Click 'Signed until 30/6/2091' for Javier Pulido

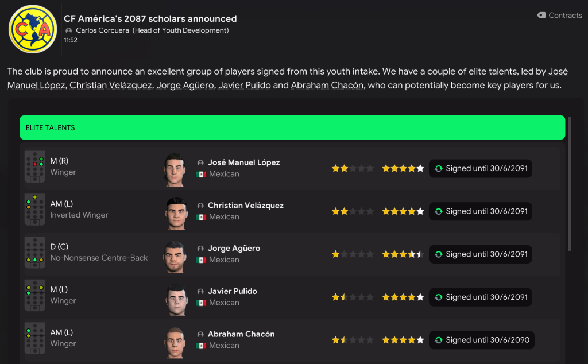pyautogui.click(x=481, y=297)
